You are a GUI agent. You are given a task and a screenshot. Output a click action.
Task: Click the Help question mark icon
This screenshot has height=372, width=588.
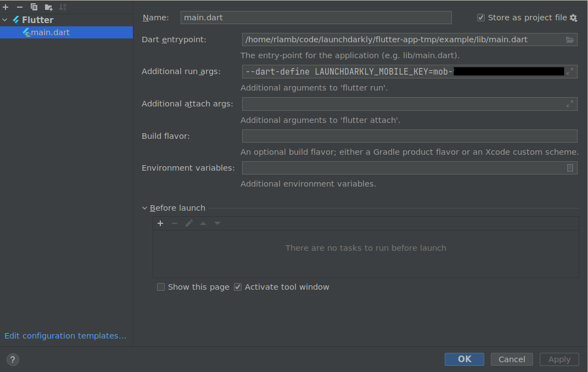(x=12, y=359)
